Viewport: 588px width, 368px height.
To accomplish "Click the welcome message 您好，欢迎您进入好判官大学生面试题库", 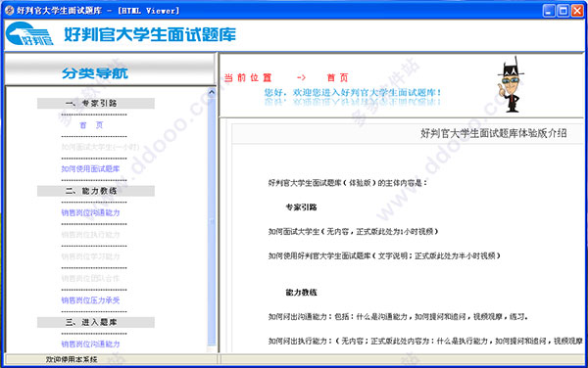I will point(353,92).
